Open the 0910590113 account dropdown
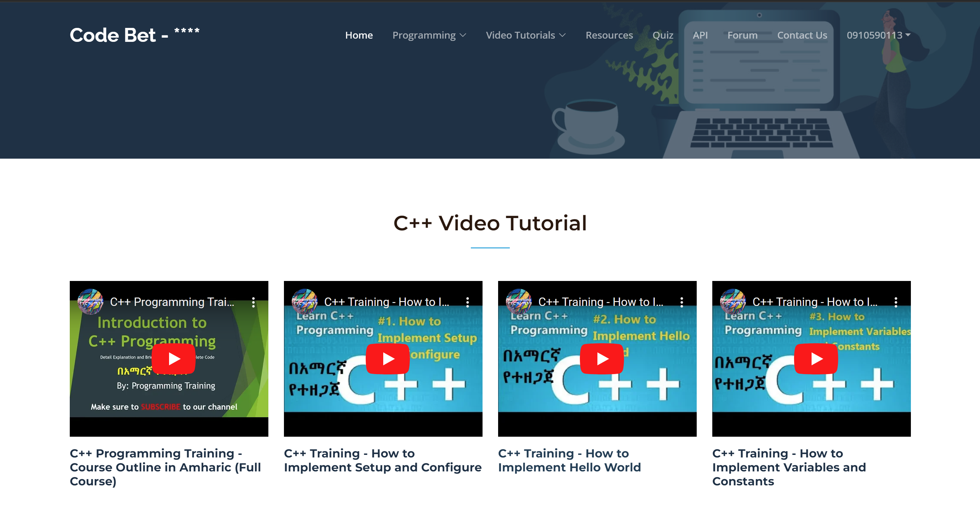The width and height of the screenshot is (980, 523). click(878, 35)
